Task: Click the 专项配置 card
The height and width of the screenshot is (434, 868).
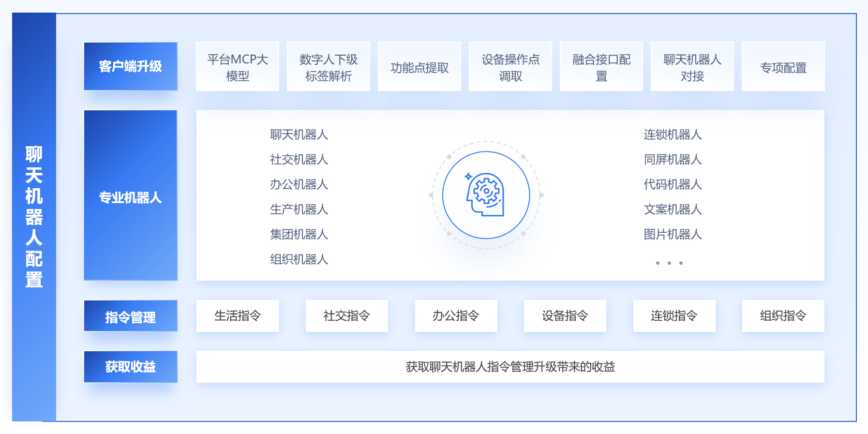Action: pyautogui.click(x=783, y=67)
